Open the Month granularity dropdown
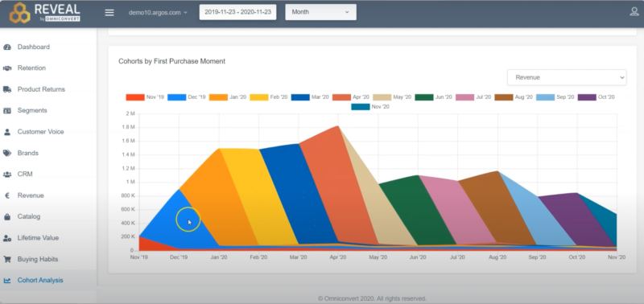The height and width of the screenshot is (304, 644). click(320, 12)
